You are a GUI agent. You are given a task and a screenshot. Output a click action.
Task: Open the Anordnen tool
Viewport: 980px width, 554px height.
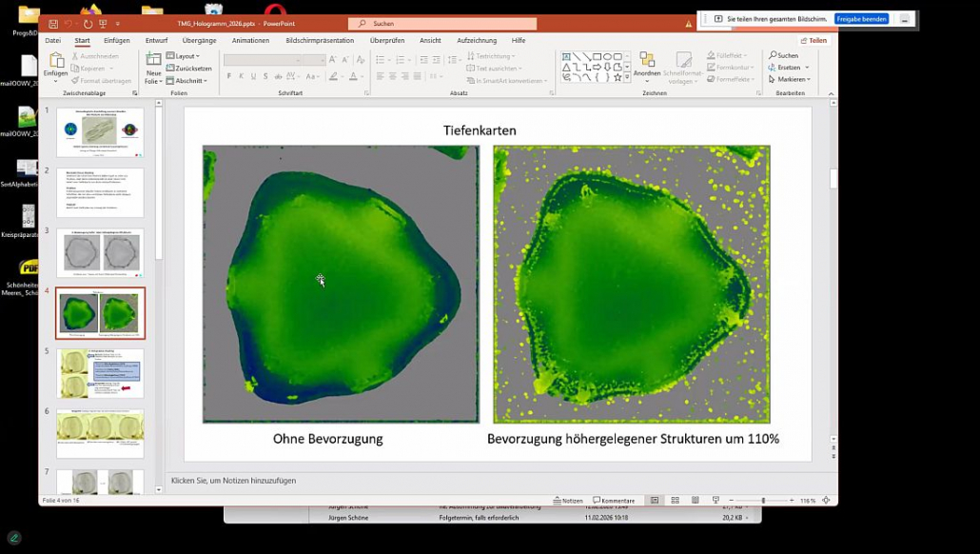(x=647, y=63)
